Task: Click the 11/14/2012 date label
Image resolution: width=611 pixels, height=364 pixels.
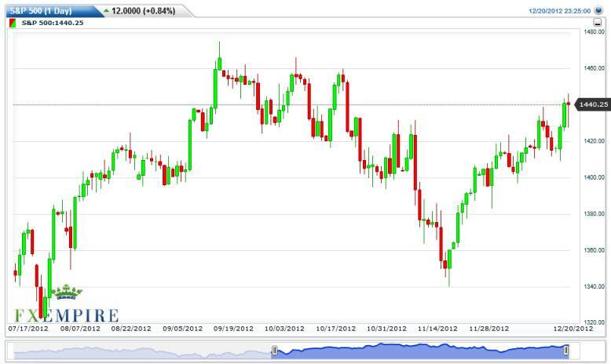Action: (x=437, y=329)
